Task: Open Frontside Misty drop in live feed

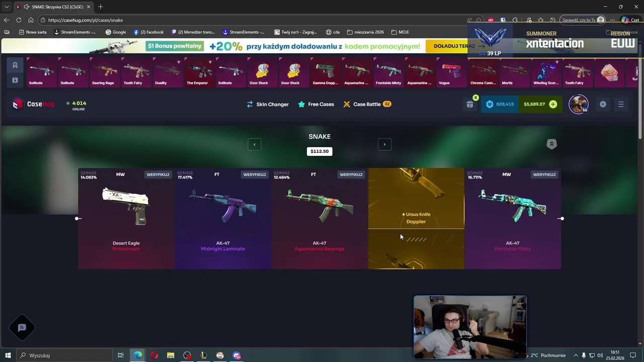Action: [388, 72]
